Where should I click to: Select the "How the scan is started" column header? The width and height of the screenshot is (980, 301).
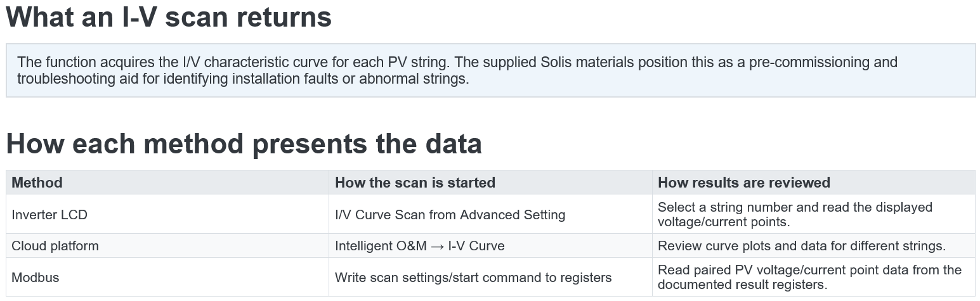click(490, 183)
